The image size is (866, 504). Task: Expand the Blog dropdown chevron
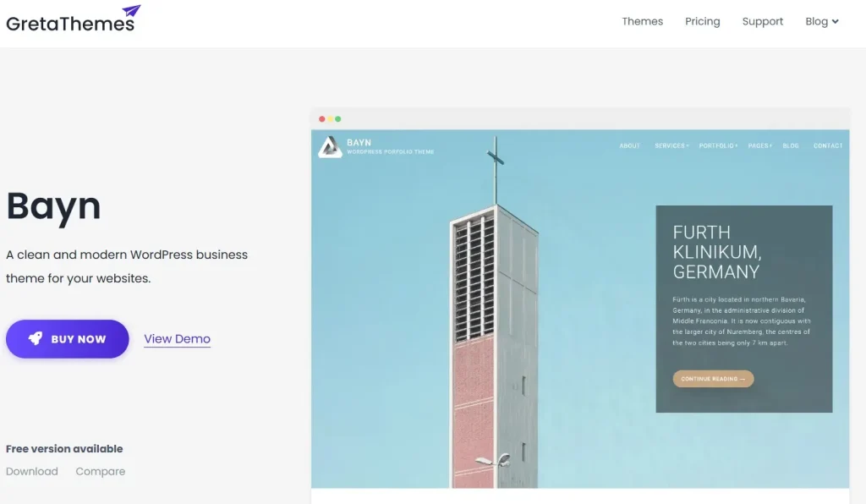[836, 22]
